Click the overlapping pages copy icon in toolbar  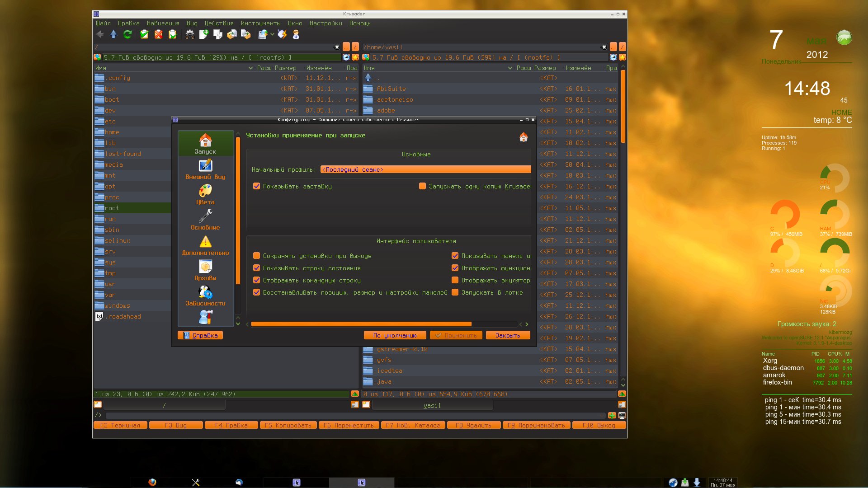[218, 34]
